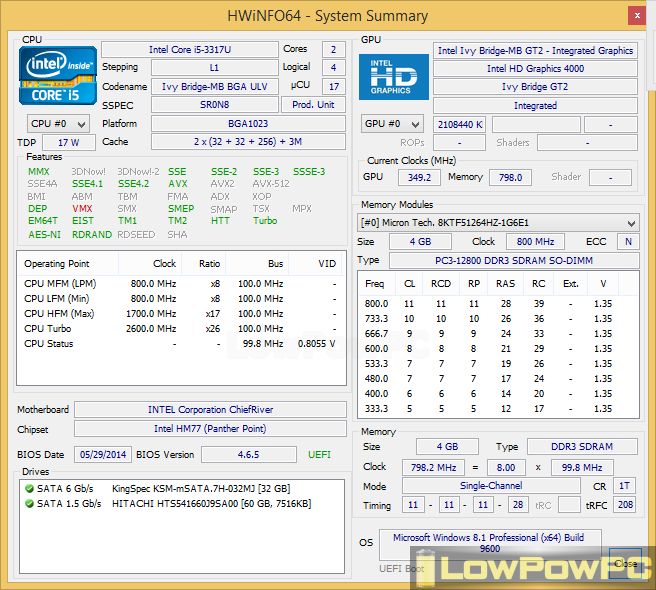Image resolution: width=656 pixels, height=590 pixels.
Task: Close the HWiNFO64 System Summary window
Action: (637, 16)
